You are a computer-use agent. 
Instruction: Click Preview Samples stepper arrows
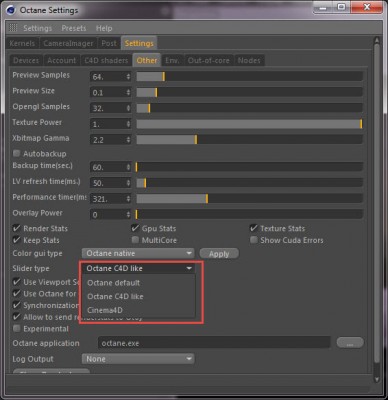click(128, 77)
